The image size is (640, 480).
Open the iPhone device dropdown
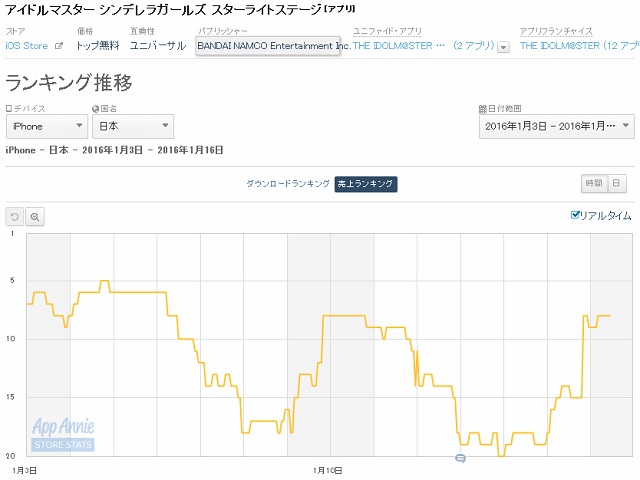[46, 126]
